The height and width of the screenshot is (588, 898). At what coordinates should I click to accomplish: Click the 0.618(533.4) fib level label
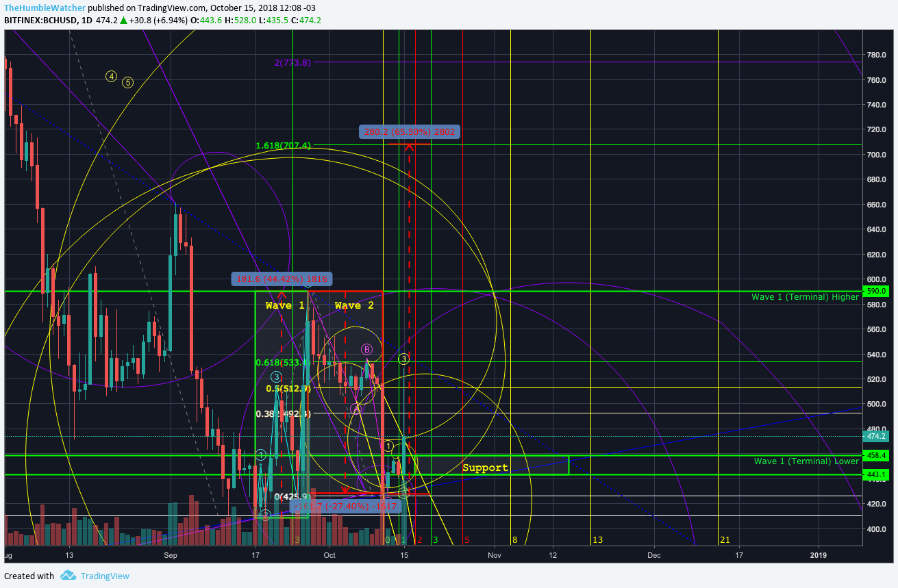click(284, 362)
